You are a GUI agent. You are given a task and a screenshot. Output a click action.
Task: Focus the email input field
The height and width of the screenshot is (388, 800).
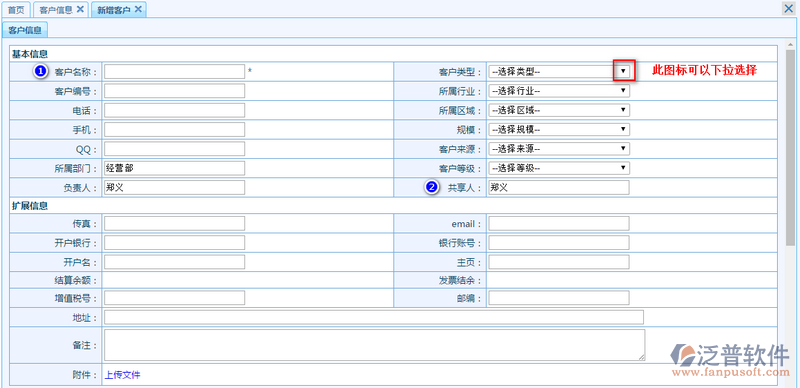tap(559, 224)
